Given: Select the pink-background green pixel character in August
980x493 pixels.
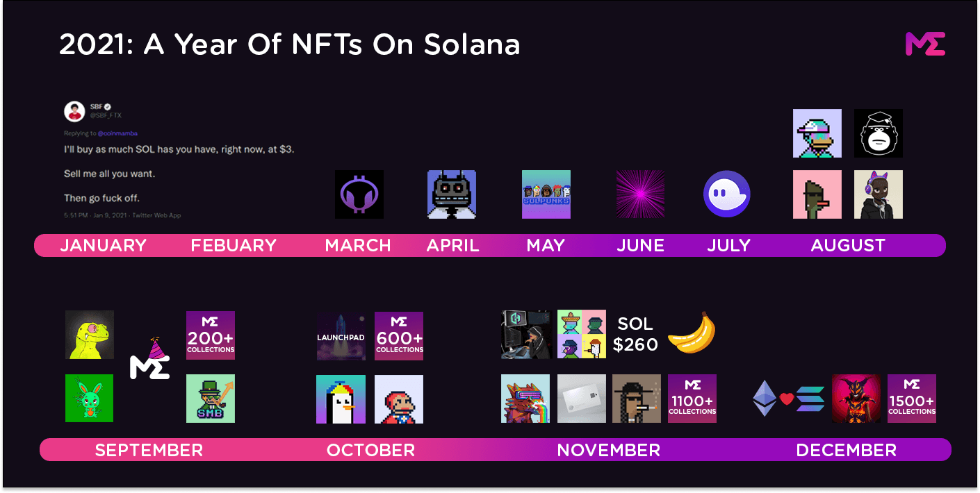Looking at the screenshot, I should 817,194.
